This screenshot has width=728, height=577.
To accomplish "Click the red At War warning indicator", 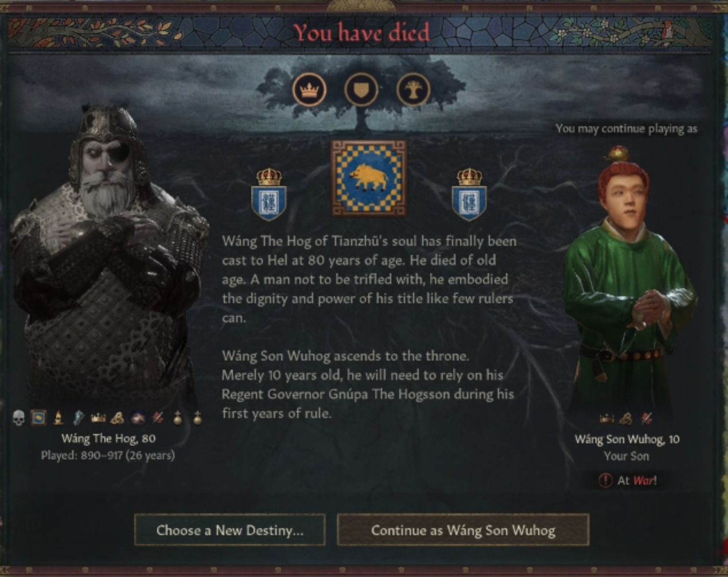I will point(627,481).
